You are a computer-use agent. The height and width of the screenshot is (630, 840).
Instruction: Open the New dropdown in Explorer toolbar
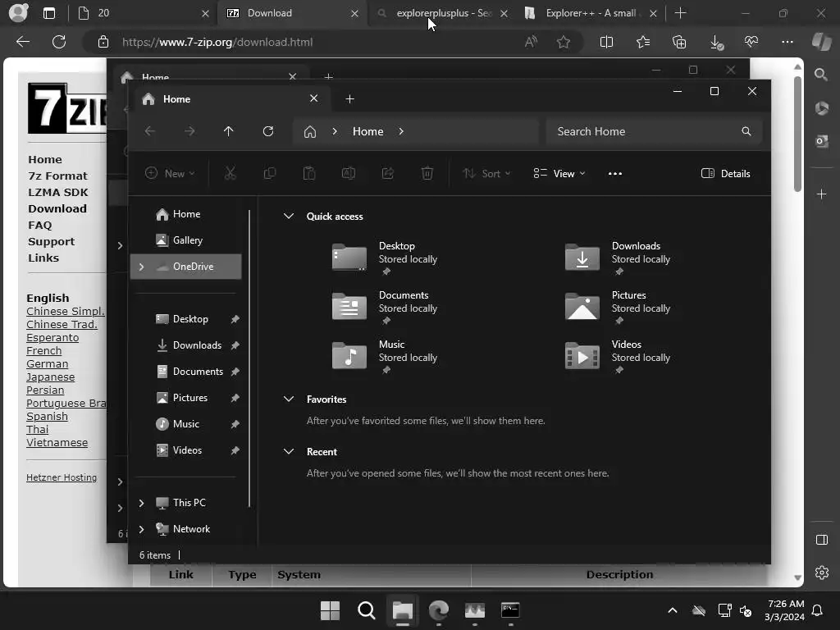pyautogui.click(x=171, y=174)
